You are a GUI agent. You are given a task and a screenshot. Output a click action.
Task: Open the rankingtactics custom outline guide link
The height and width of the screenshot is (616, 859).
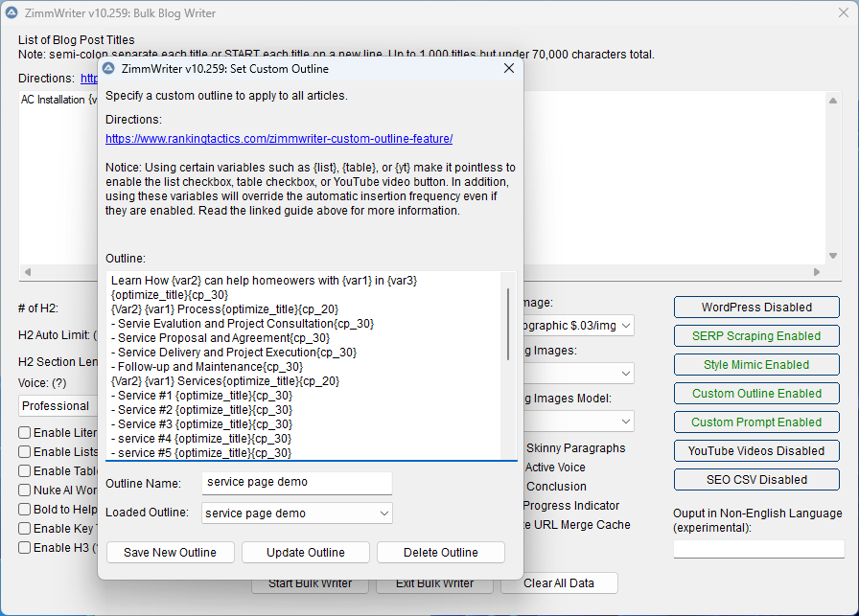(x=279, y=139)
